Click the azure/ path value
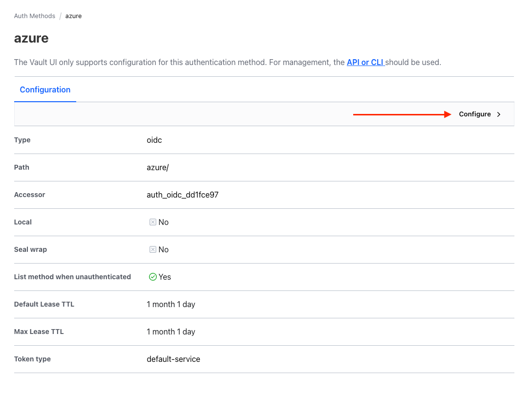532x400 pixels. click(158, 167)
